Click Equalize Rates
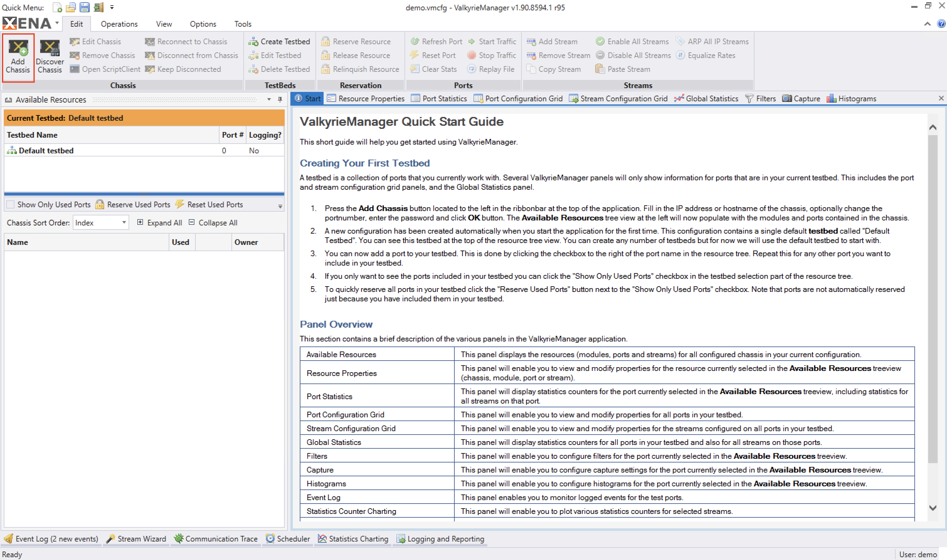The width and height of the screenshot is (947, 560). pyautogui.click(x=706, y=55)
